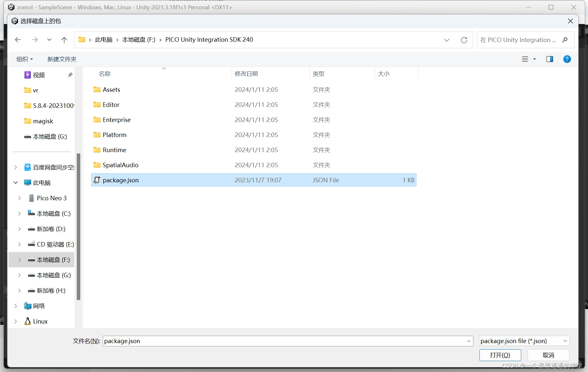
Task: Expand 新加卷 (D:) tree node
Action: (x=19, y=229)
